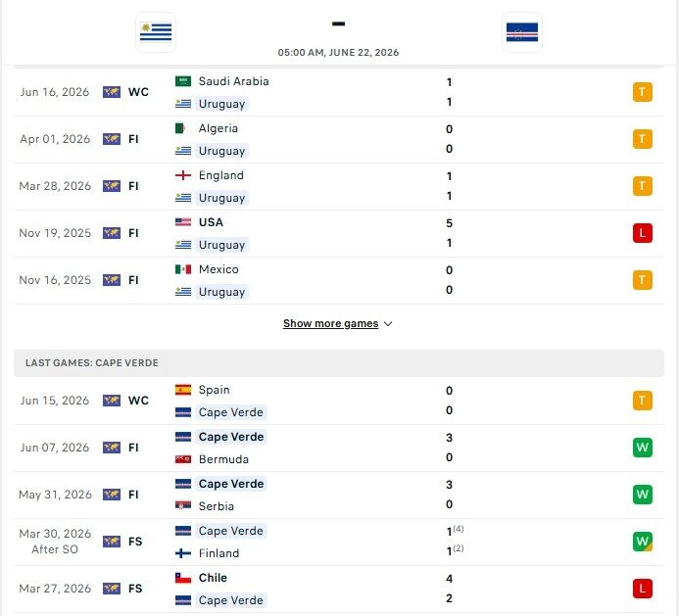Click the W badge for the Finland shootout match
The height and width of the screenshot is (616, 679).
(x=642, y=542)
